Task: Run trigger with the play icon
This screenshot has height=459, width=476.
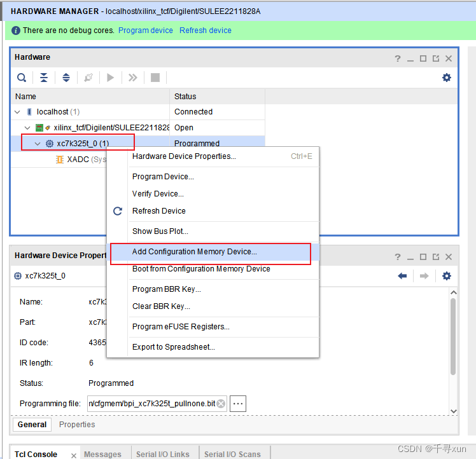Action: [x=111, y=78]
